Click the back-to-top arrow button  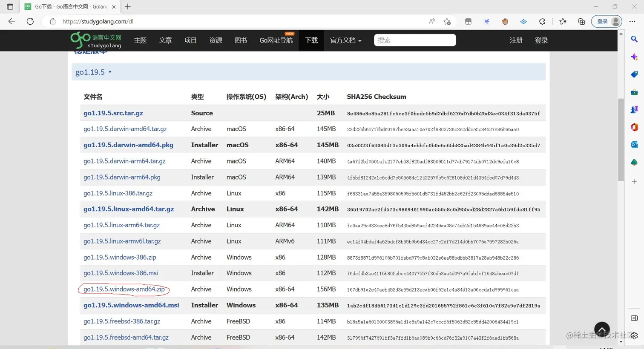coord(602,329)
